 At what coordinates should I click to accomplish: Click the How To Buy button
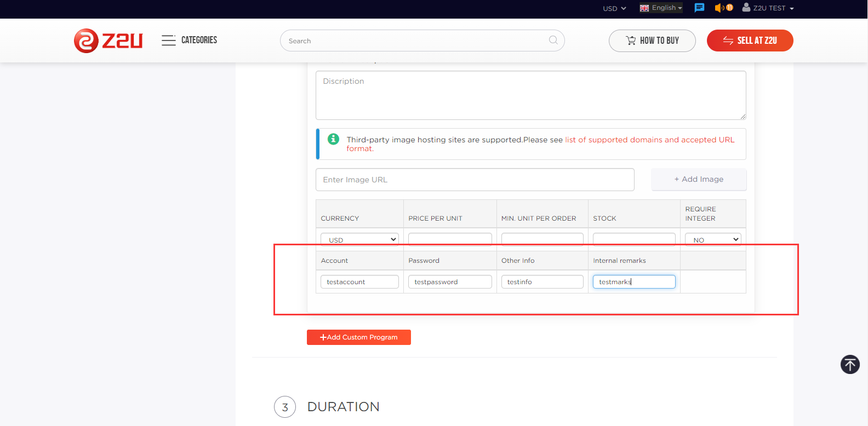tap(652, 41)
